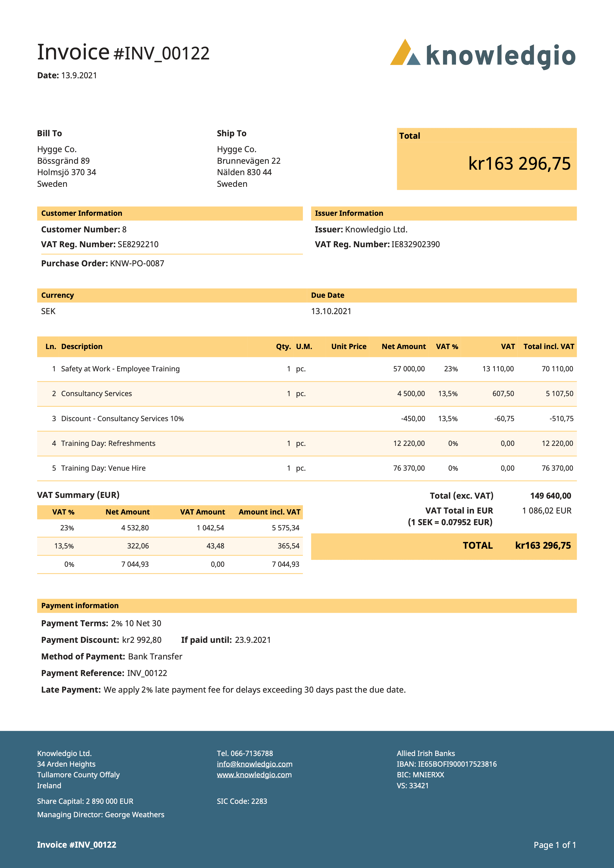Click the Invoice #INV_00122 title heading

123,53
